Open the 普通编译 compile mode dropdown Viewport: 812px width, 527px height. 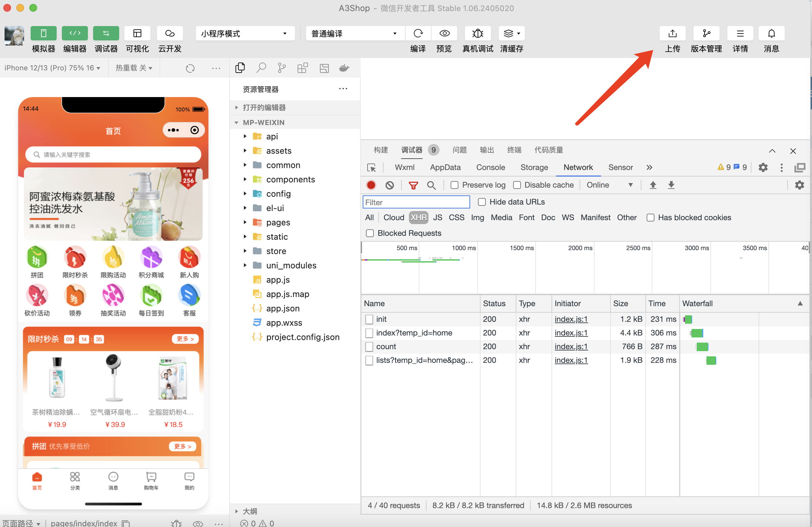355,34
